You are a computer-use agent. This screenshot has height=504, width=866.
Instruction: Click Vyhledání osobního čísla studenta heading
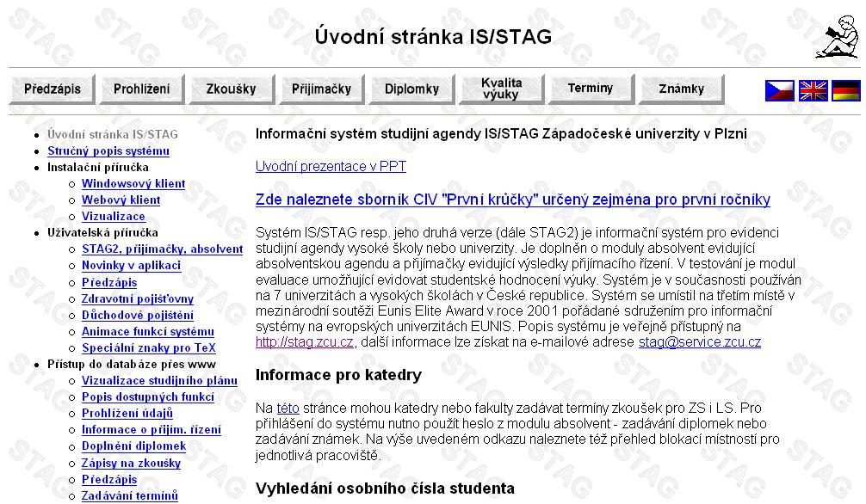tap(385, 489)
